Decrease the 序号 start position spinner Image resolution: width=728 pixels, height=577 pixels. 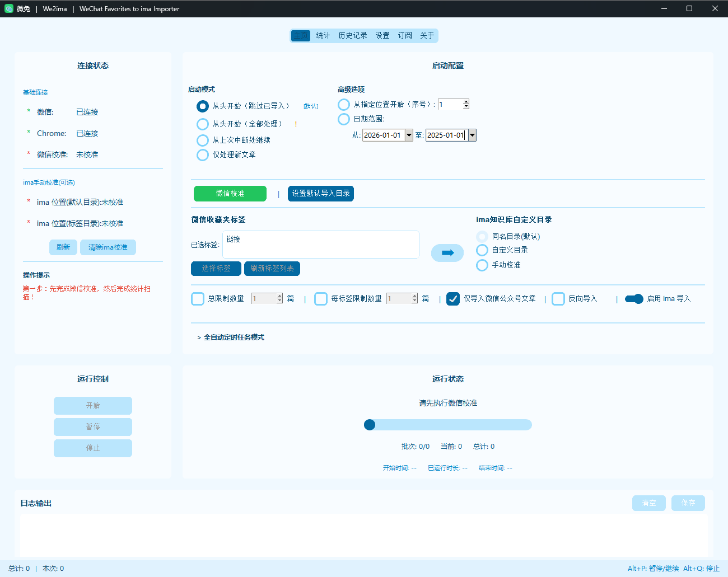[x=466, y=107]
